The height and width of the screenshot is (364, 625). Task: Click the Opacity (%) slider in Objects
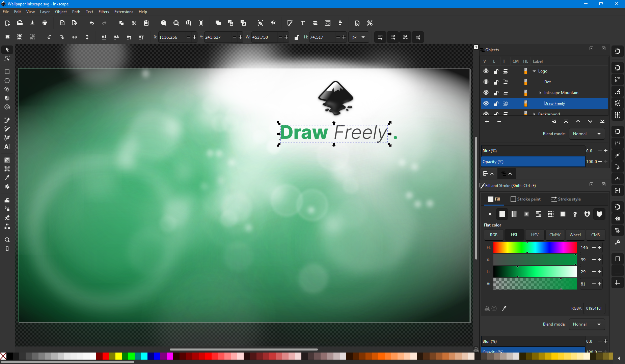(533, 162)
